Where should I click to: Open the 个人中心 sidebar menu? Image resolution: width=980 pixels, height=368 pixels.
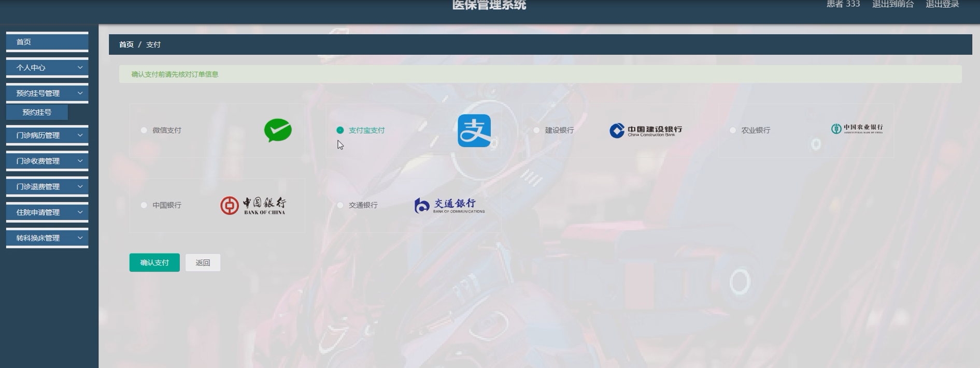47,68
